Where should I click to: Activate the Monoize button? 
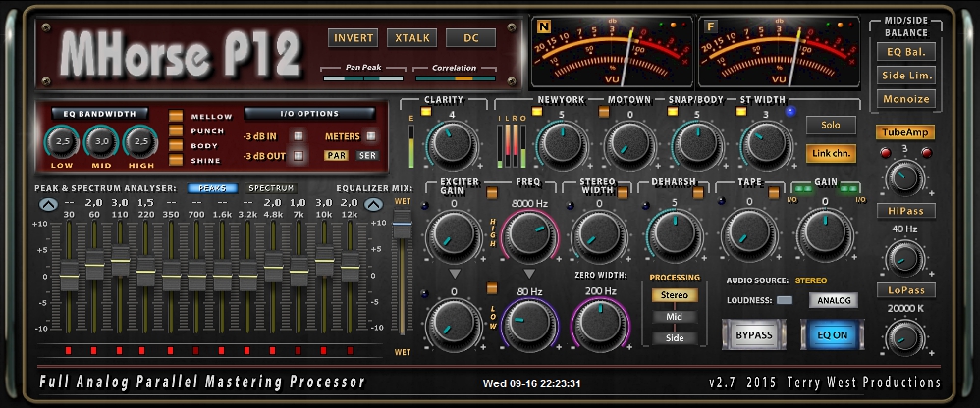coord(905,99)
